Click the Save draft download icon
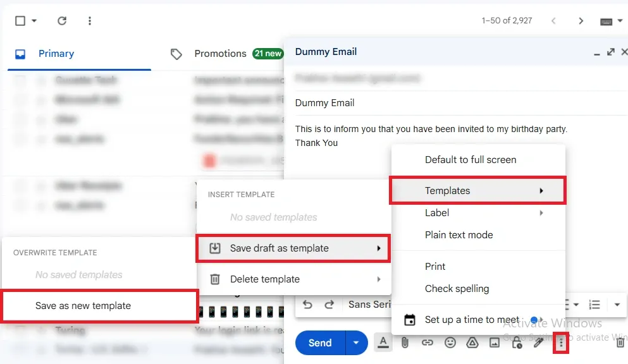The width and height of the screenshot is (628, 364). 214,248
